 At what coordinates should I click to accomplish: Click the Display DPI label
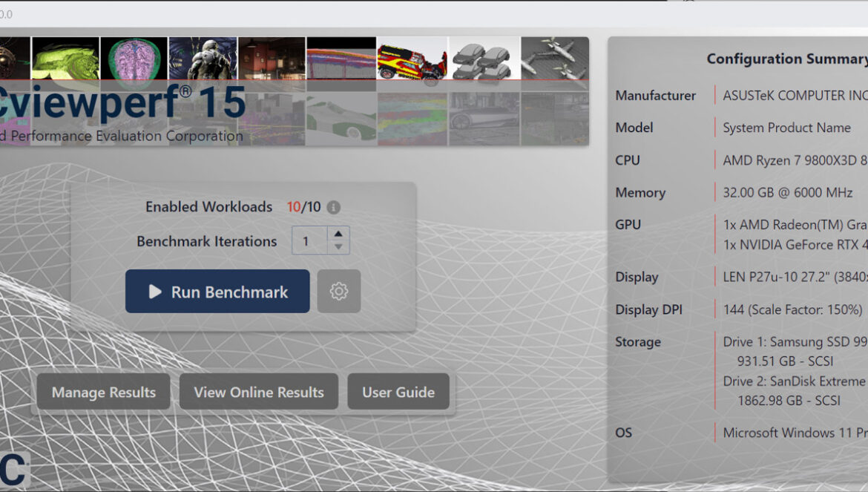[x=649, y=309]
